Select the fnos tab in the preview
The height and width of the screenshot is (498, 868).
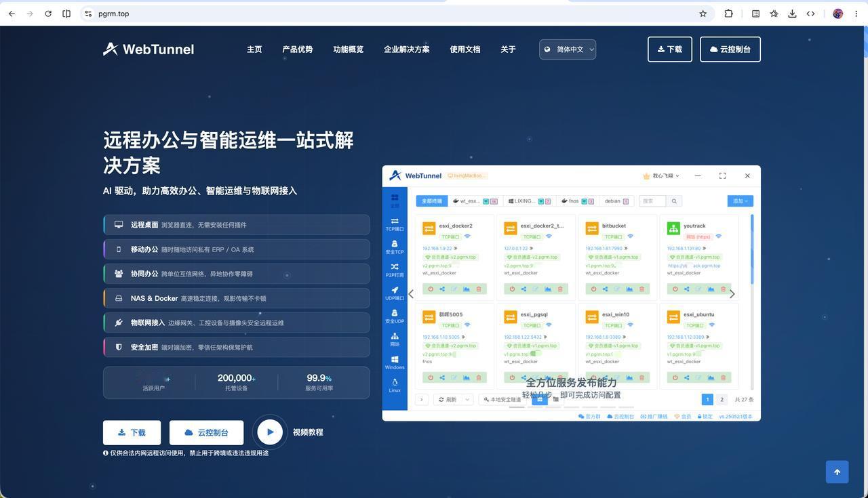pyautogui.click(x=578, y=201)
